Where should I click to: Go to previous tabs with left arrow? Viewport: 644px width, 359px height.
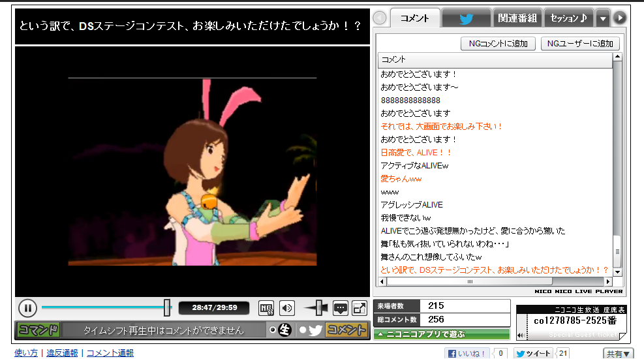[380, 18]
